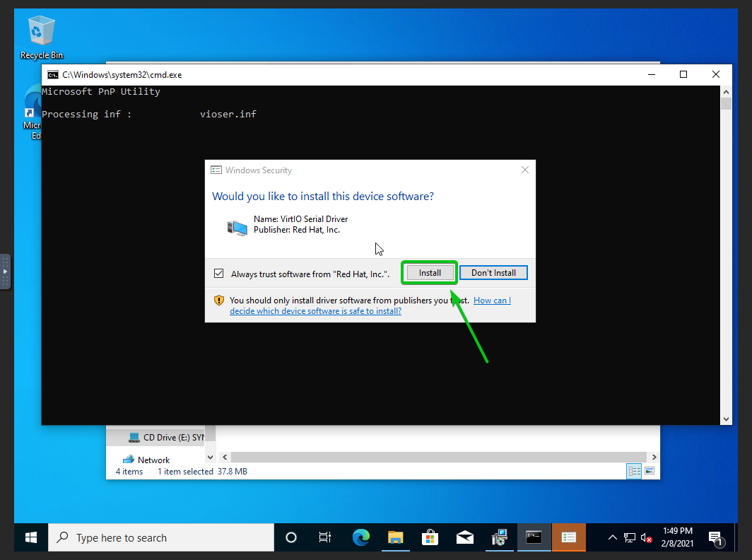This screenshot has height=560, width=752.
Task: Close the Windows Security dialog
Action: 524,170
